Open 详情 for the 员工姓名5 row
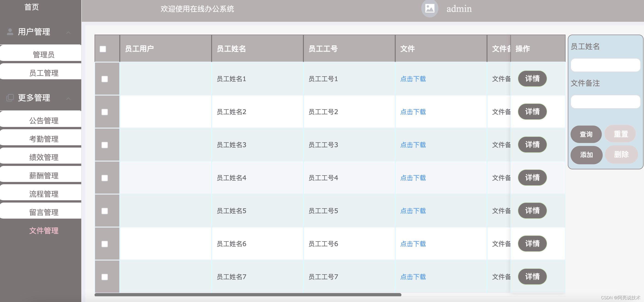 [532, 210]
